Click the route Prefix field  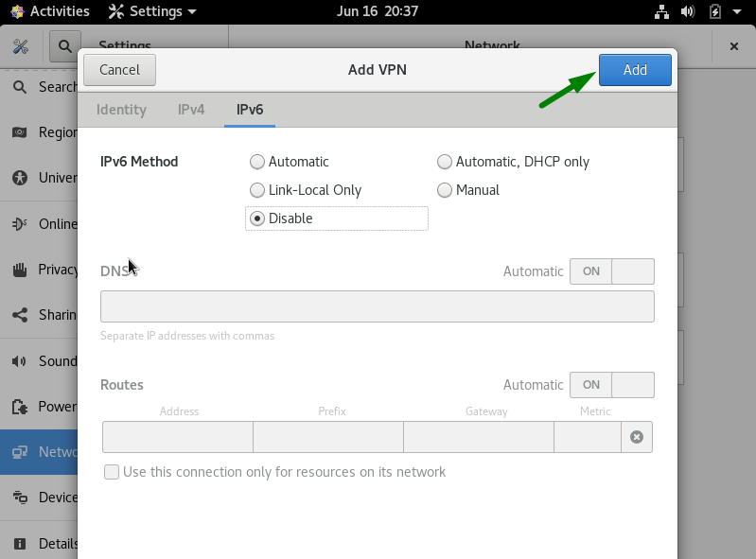coord(328,437)
